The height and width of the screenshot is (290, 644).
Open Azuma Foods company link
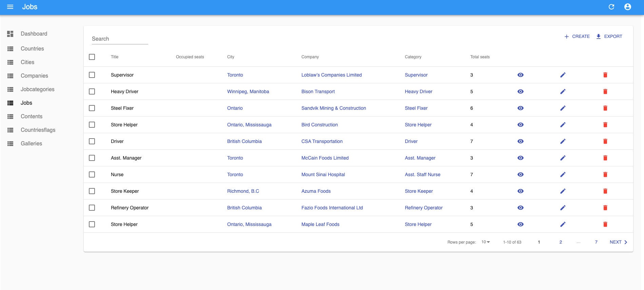316,191
